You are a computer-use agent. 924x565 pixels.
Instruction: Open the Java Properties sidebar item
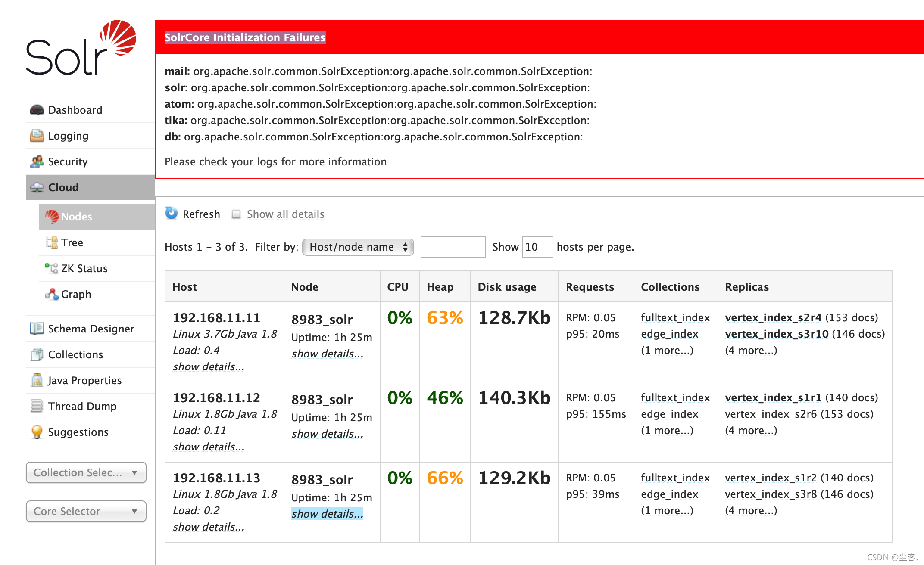(x=91, y=380)
